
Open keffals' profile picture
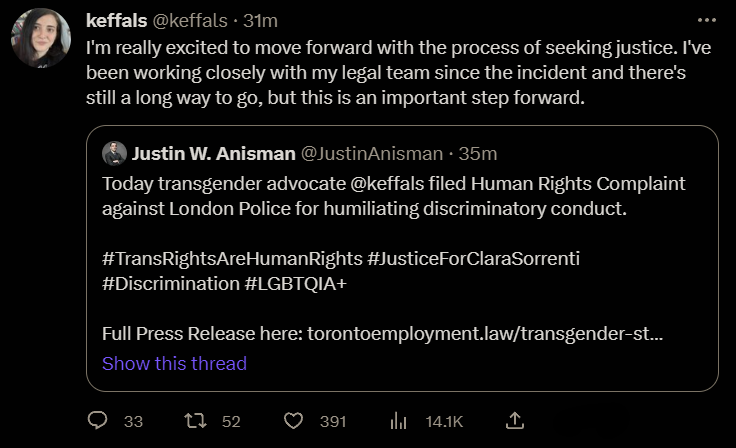(41, 39)
